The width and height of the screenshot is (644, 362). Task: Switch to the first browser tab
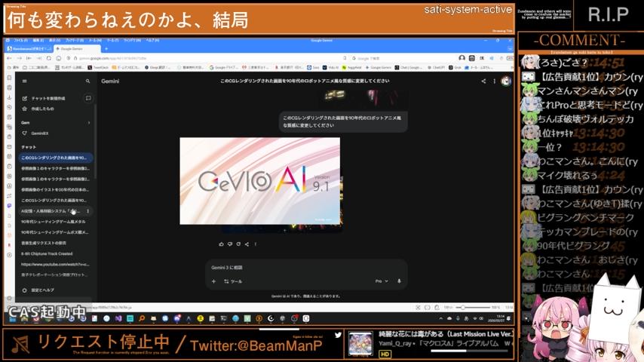29,49
